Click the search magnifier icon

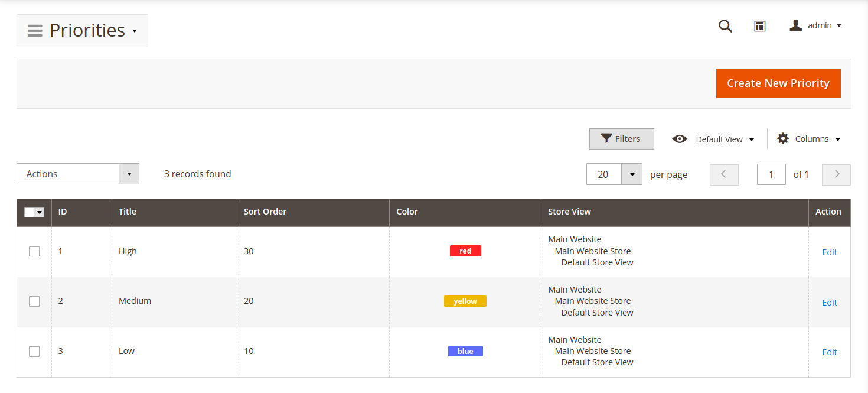click(725, 26)
